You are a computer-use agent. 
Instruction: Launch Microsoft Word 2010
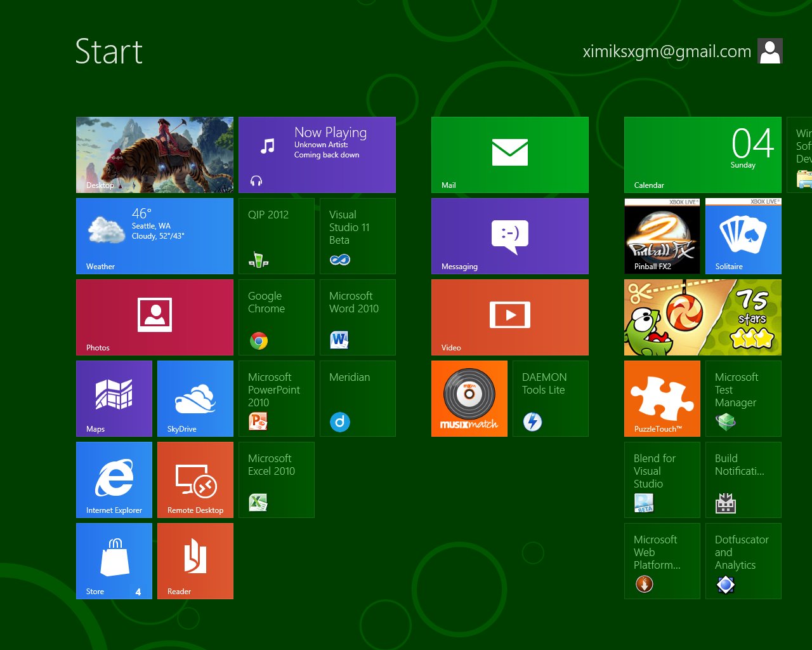[358, 317]
